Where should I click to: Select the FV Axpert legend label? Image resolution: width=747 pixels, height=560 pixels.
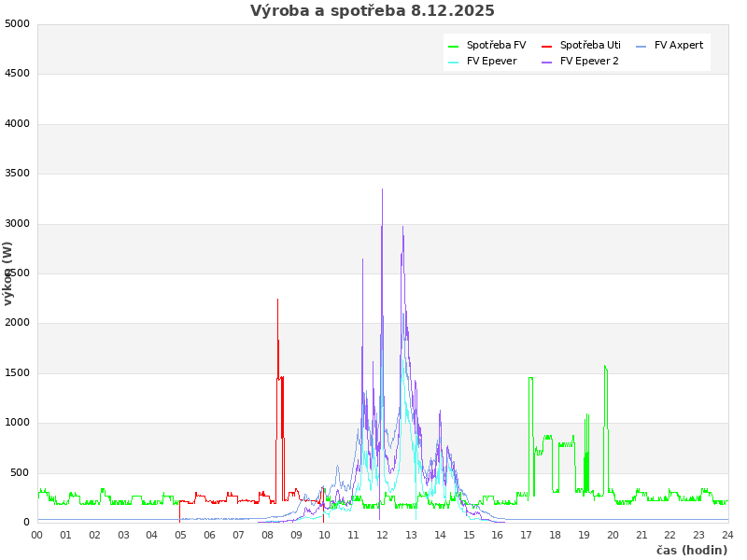click(679, 46)
